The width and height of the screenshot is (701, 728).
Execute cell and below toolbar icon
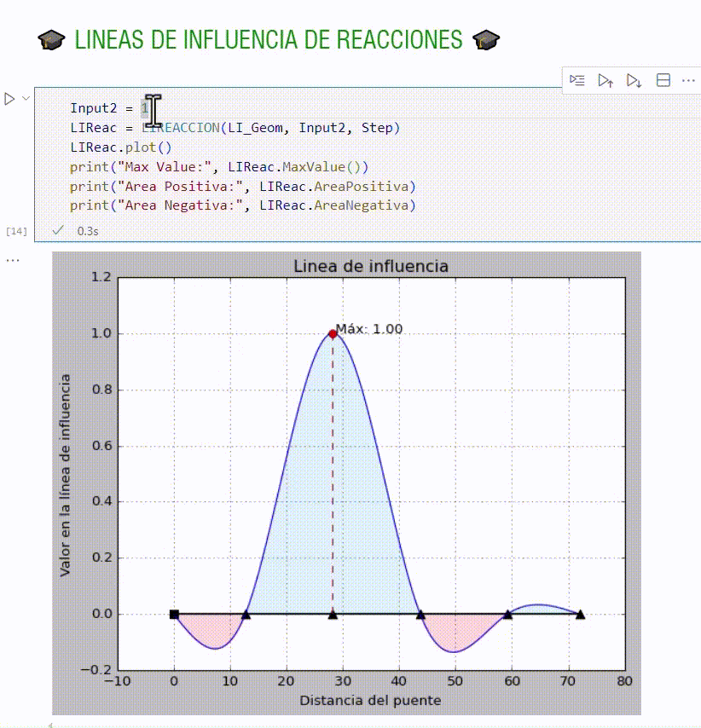pos(634,80)
